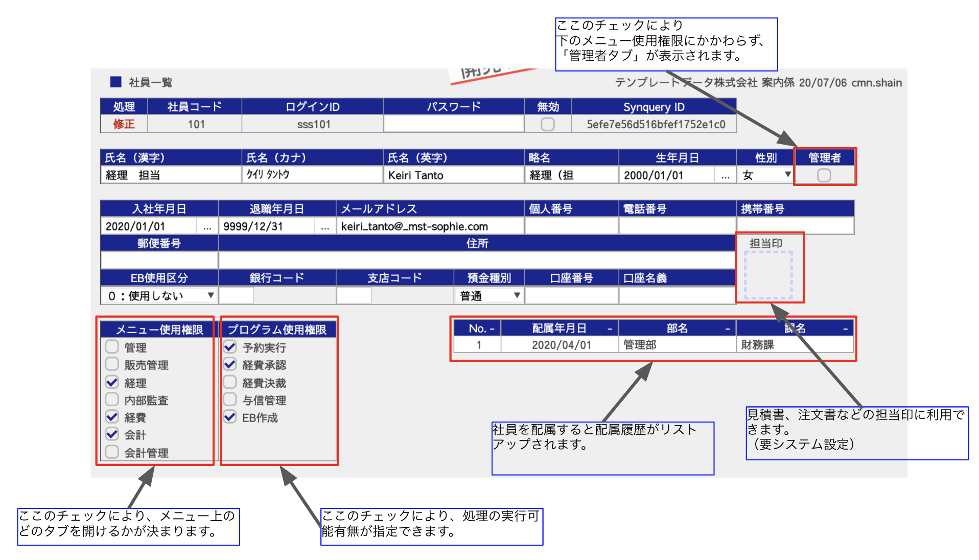979x560 pixels.
Task: Open the EB使用区分 dropdown
Action: pos(159,295)
